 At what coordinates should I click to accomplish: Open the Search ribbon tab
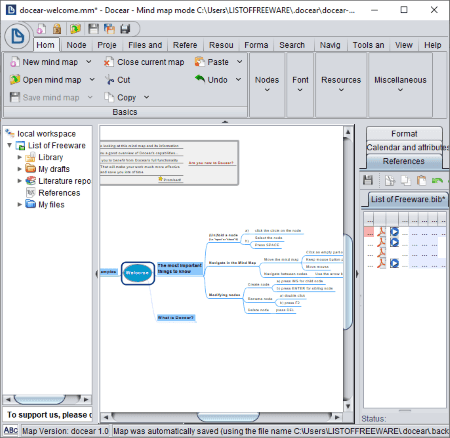[292, 45]
